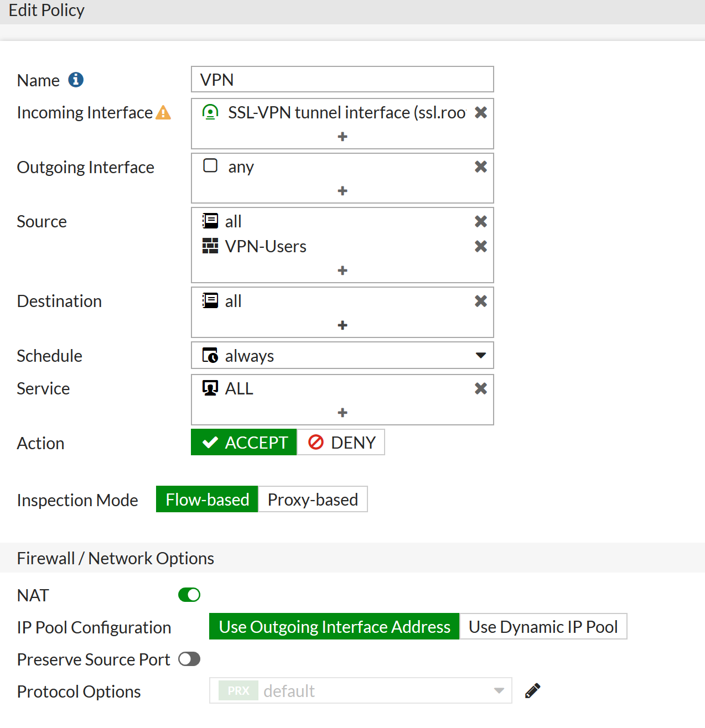705x728 pixels.
Task: Disable the NAT toggle
Action: 189,595
